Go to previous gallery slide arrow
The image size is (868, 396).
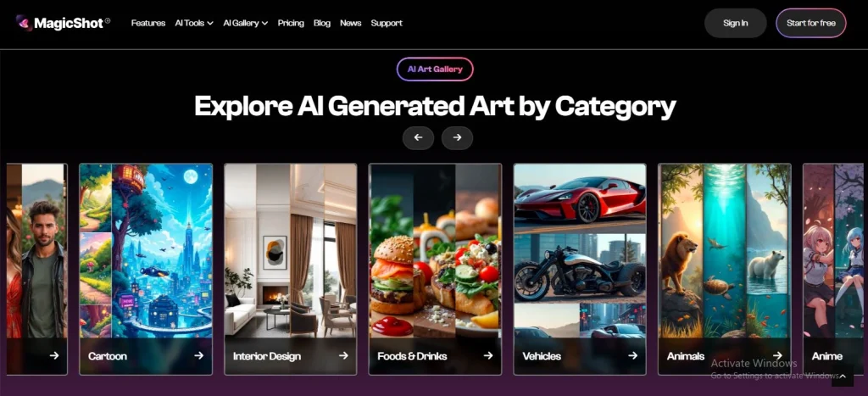click(418, 138)
